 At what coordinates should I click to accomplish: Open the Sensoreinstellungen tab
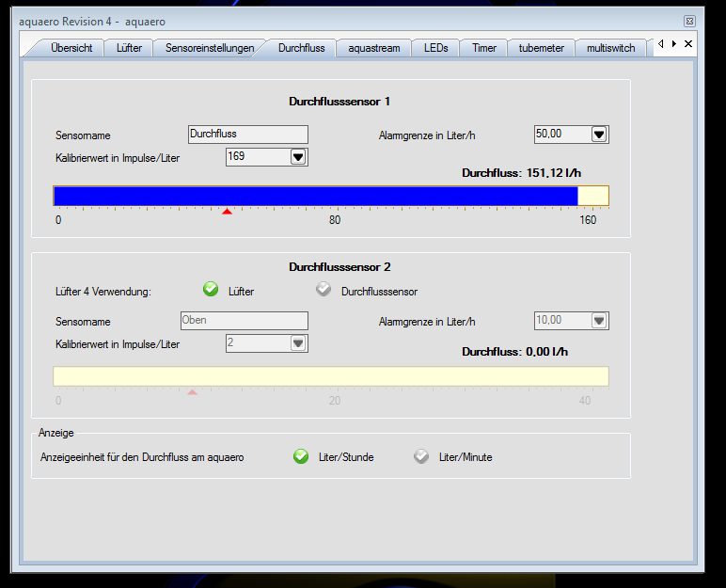pos(210,48)
